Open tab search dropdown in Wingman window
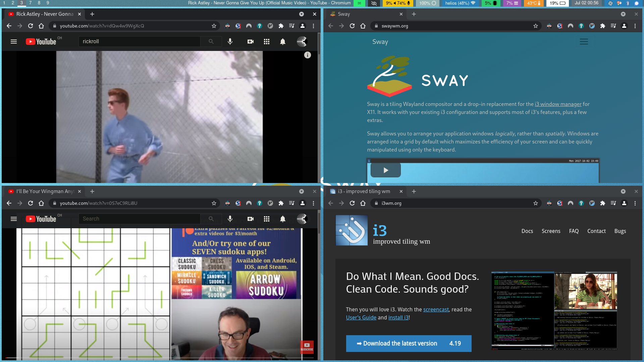 (x=302, y=191)
